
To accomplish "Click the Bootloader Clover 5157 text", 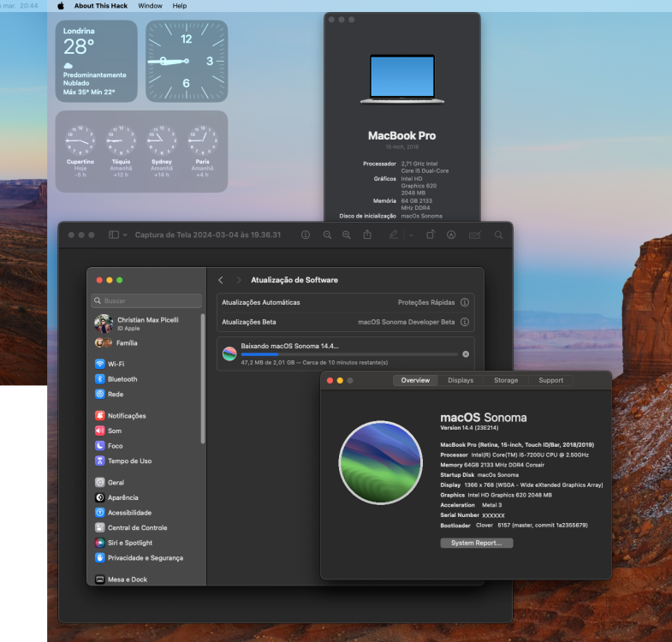I will point(514,525).
